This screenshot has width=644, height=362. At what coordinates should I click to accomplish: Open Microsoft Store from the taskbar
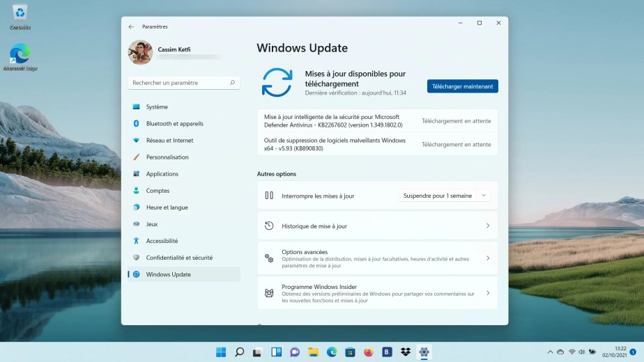click(x=350, y=352)
